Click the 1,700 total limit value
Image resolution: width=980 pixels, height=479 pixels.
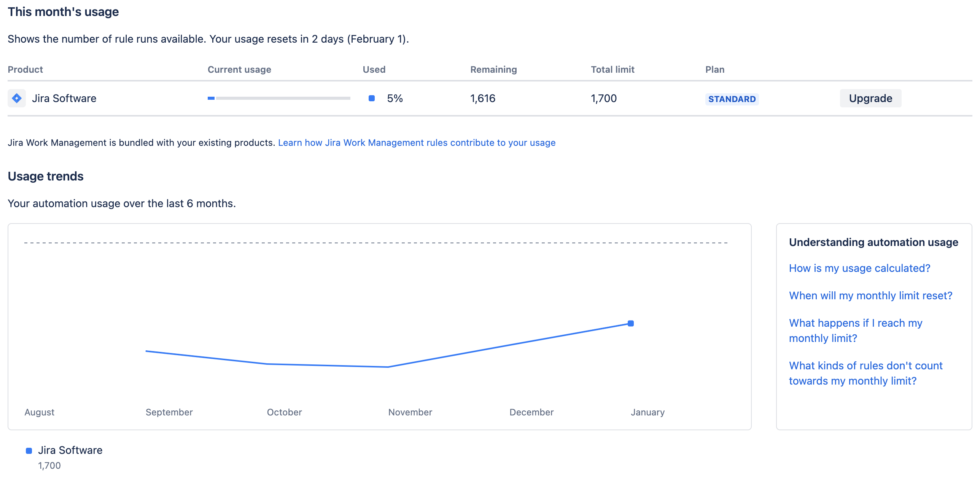(603, 98)
